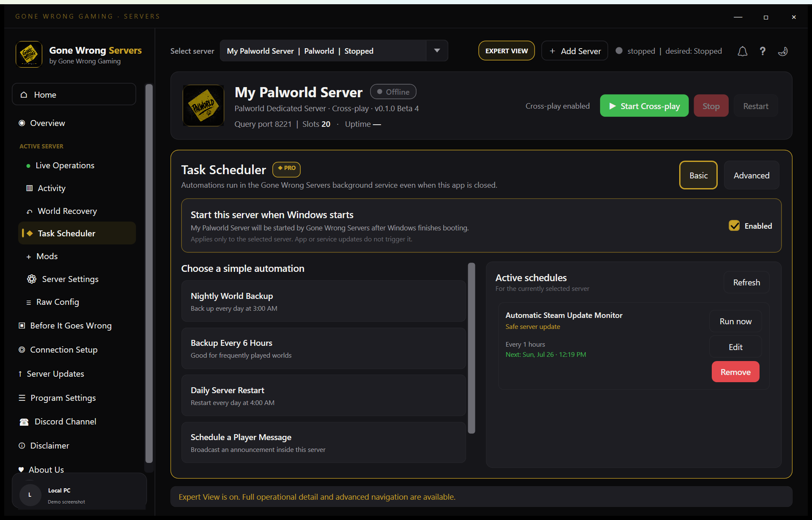Click the Server Updates up-arrow icon
The width and height of the screenshot is (812, 520).
(x=20, y=374)
